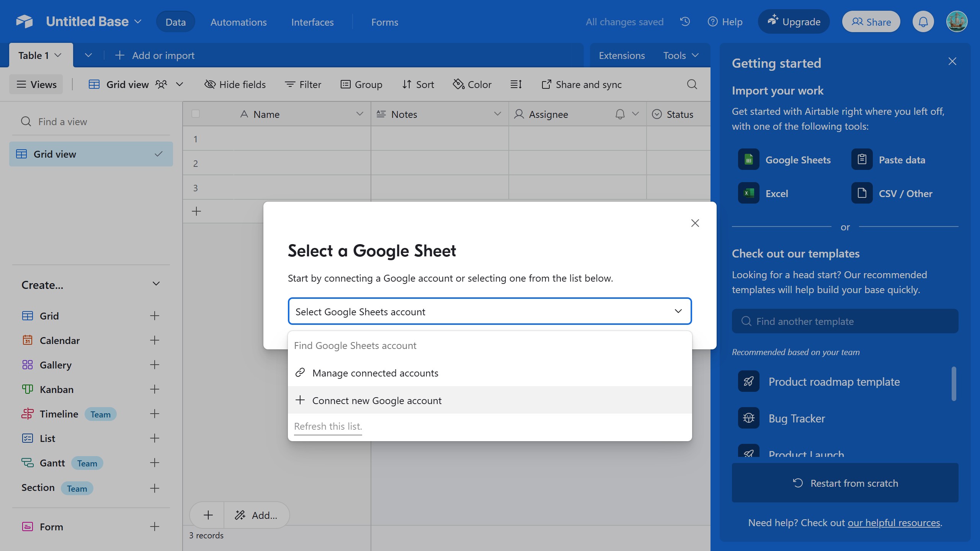Click the collaborative view people icon
The image size is (980, 551).
point(161,84)
